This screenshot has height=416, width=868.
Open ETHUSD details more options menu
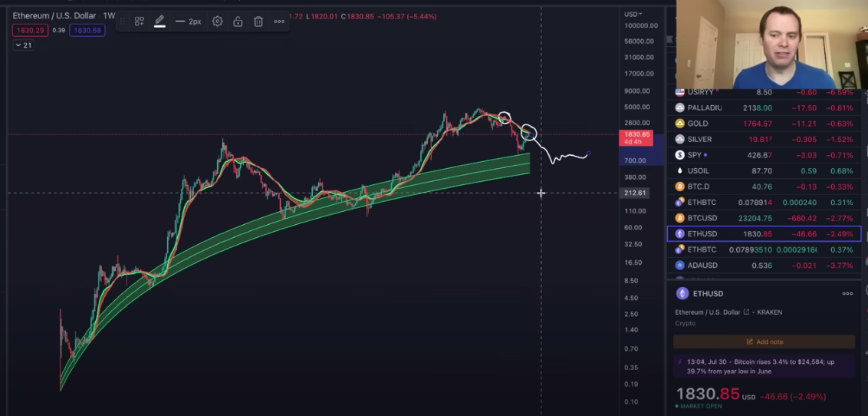tap(847, 294)
